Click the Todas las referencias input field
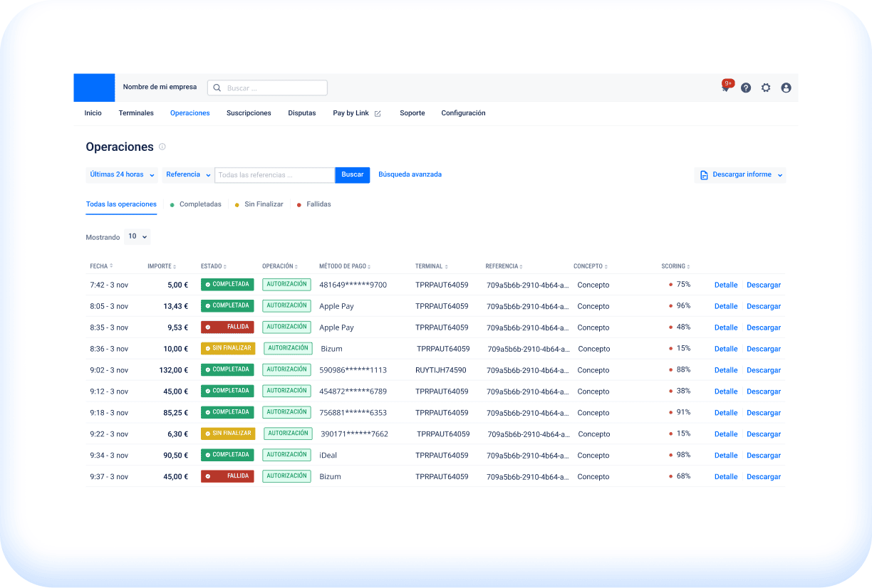Image resolution: width=872 pixels, height=588 pixels. pos(274,174)
